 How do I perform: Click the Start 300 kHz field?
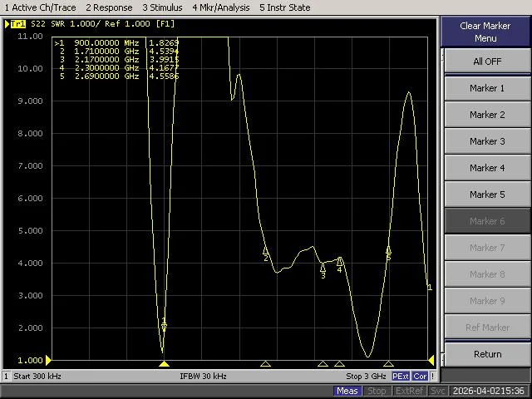coord(37,377)
